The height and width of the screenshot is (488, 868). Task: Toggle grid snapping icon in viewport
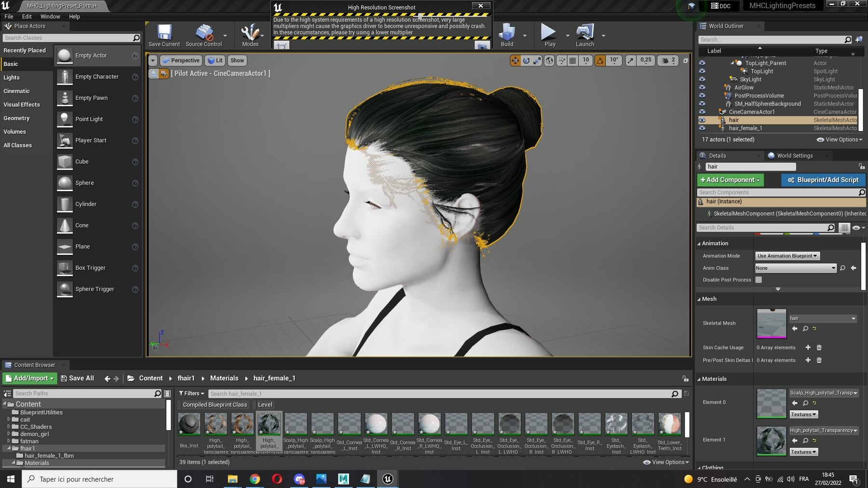tap(572, 60)
